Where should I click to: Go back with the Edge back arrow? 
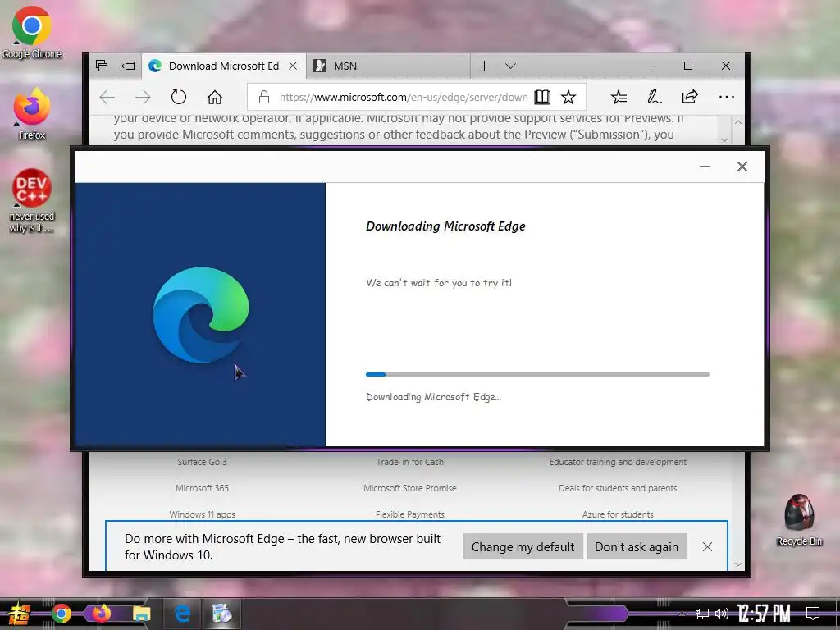[107, 97]
